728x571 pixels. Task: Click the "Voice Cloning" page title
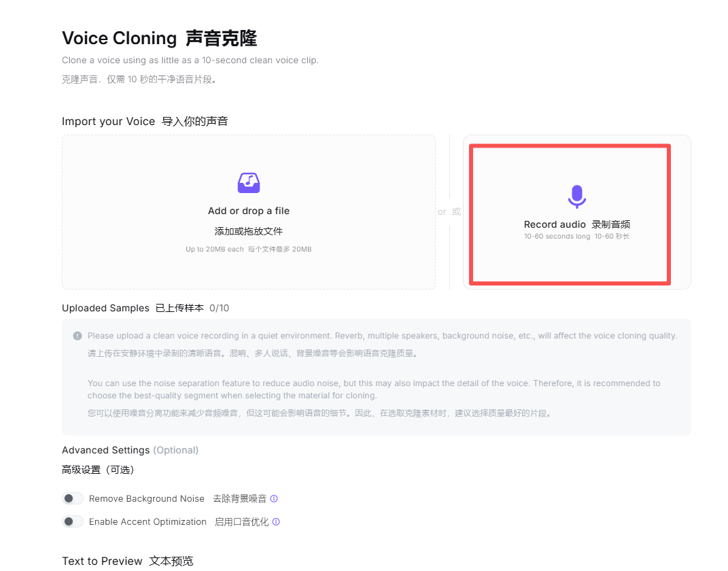click(x=119, y=38)
